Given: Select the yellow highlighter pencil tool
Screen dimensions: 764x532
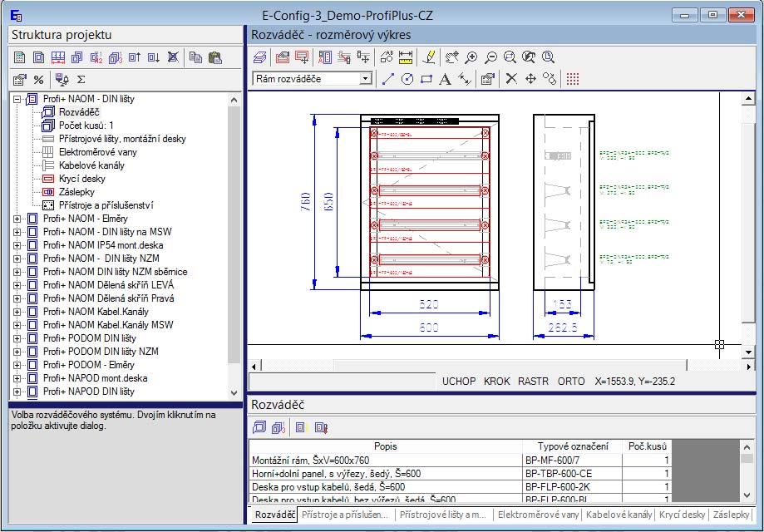Looking at the screenshot, I should point(429,57).
